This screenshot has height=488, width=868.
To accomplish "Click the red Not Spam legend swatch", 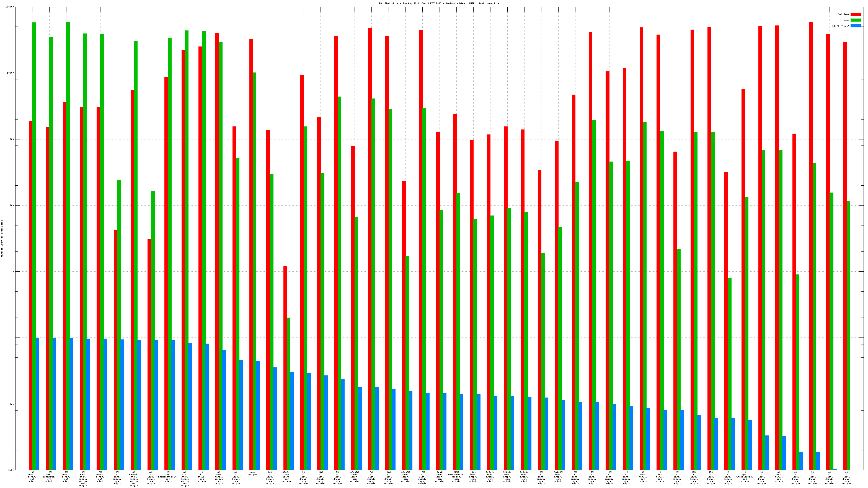I will (x=856, y=14).
